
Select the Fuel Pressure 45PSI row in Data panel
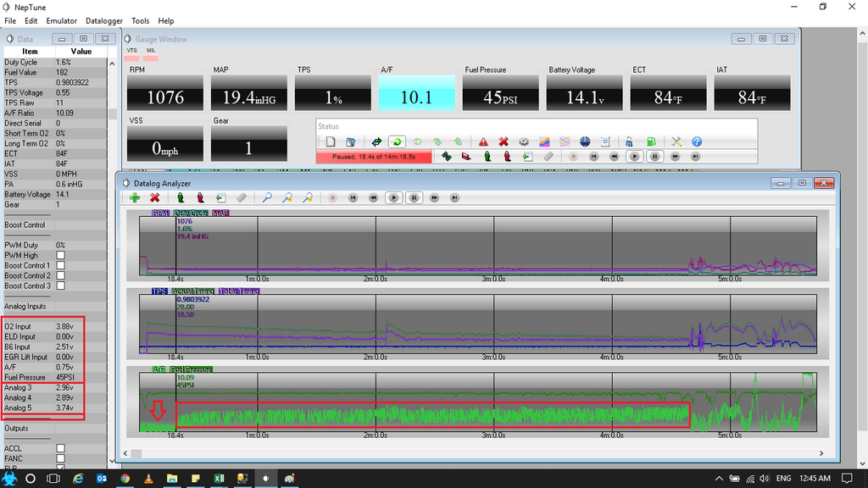click(55, 377)
